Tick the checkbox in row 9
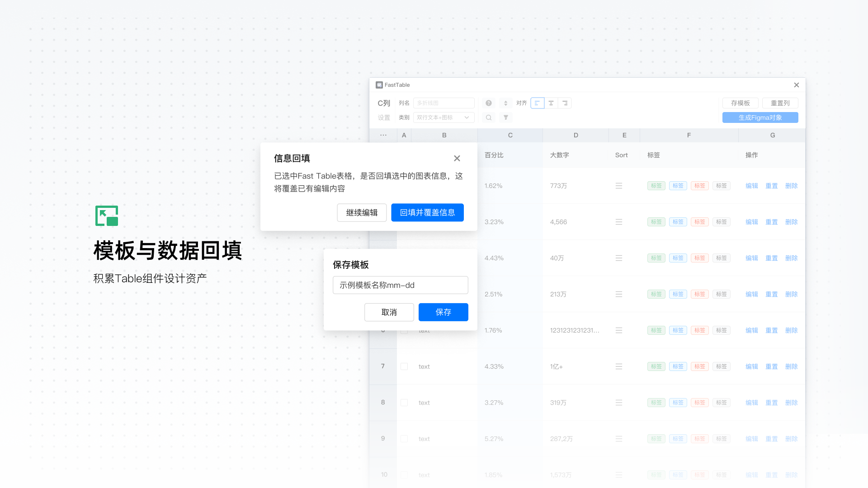The height and width of the screenshot is (488, 868). tap(404, 439)
